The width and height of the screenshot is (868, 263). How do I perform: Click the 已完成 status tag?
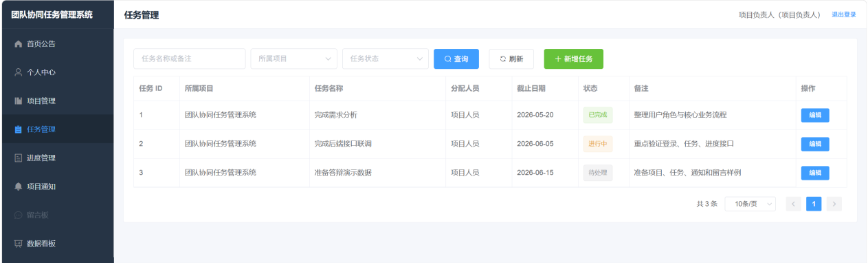[598, 115]
